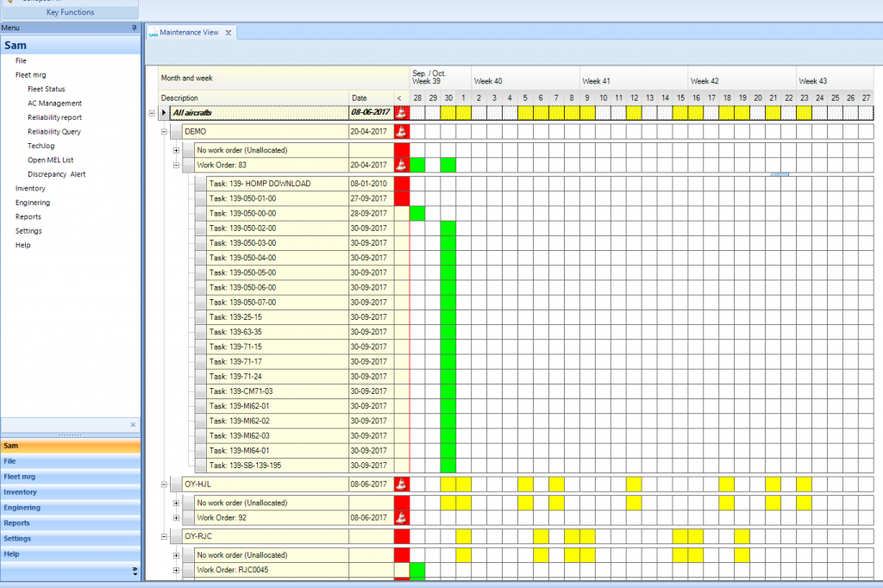Viewport: 883px width, 588px height.
Task: Click the Key Functions ribbon group label
Action: 70,12
